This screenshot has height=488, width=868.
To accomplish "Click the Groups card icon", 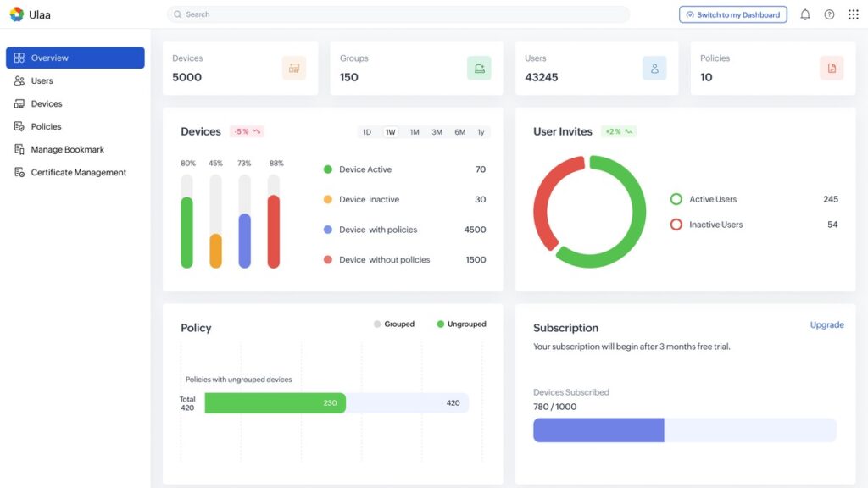I will 479,69.
